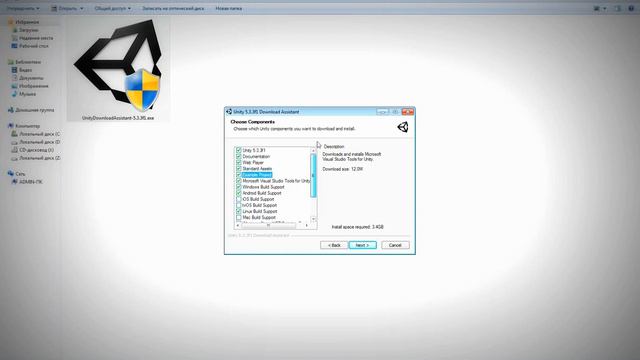The width and height of the screenshot is (640, 360).
Task: Open Общий доступ dropdown in Explorer
Action: click(x=113, y=8)
